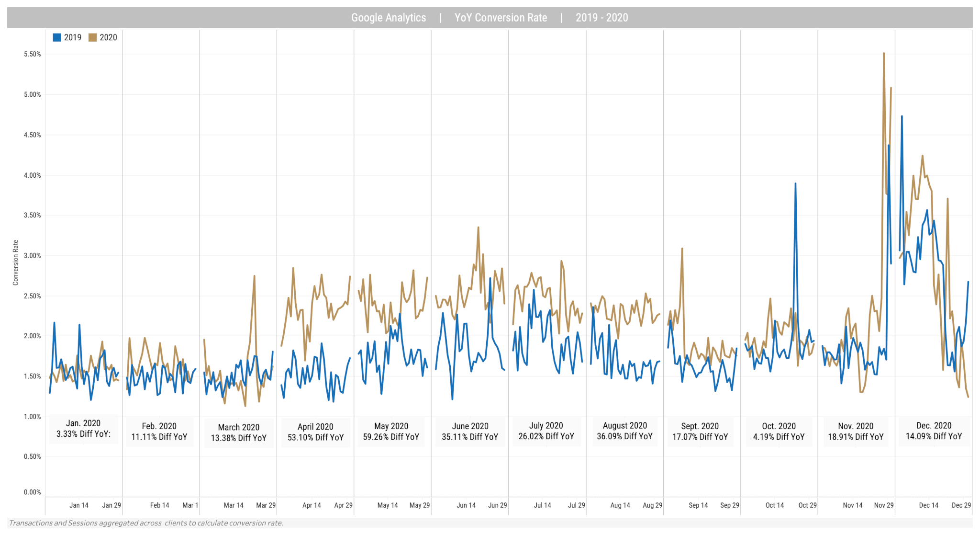980x535 pixels.
Task: Select the Dec. 2020 14.09% Diff YoY annotation
Action: point(934,431)
